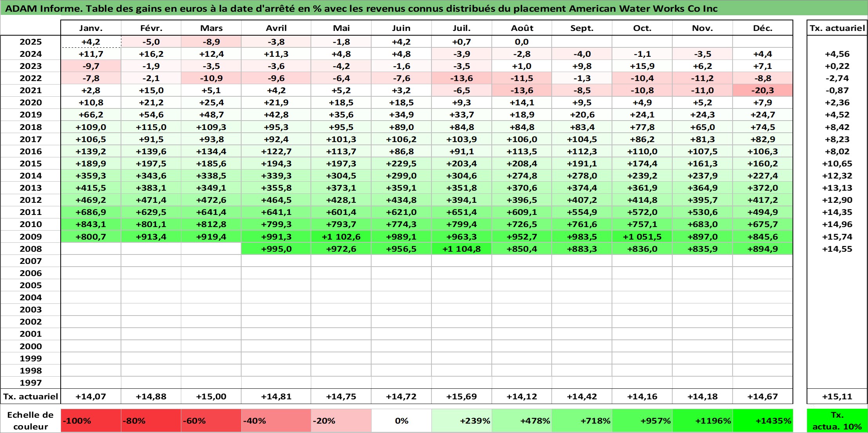Select the +239% pale green swatch
868x433 pixels.
(x=462, y=421)
